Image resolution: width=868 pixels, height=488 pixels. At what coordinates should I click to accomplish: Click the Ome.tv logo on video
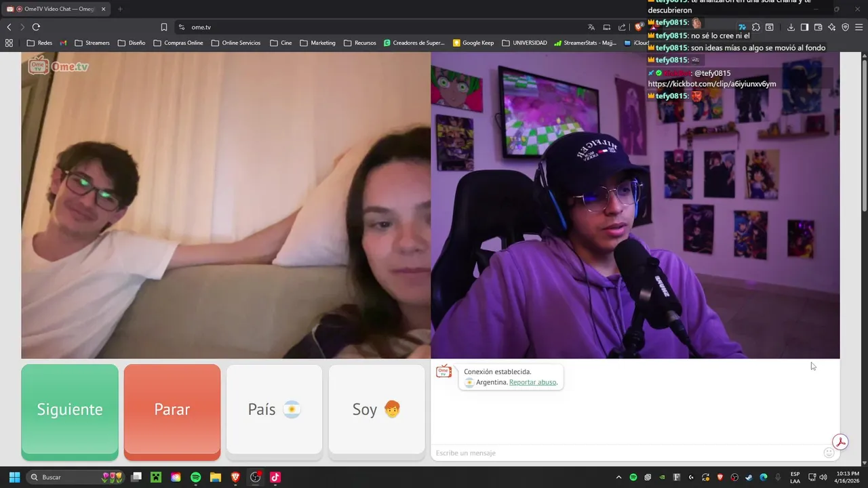tap(58, 66)
